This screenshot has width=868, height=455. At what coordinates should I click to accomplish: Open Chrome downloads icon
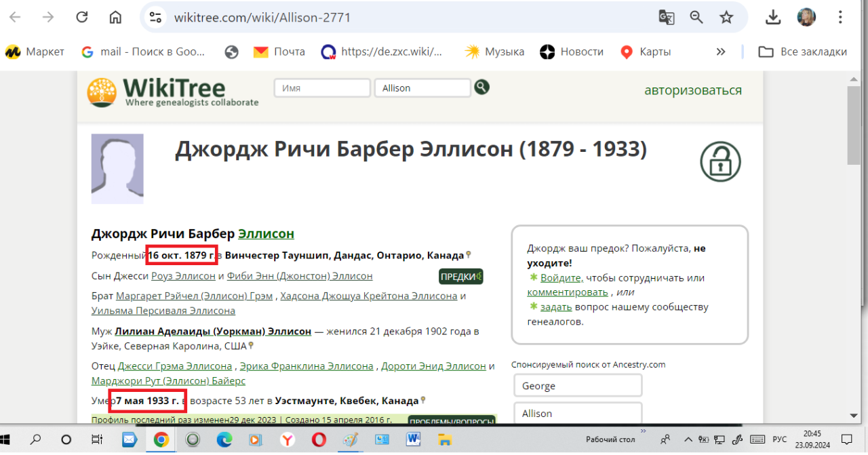(773, 18)
